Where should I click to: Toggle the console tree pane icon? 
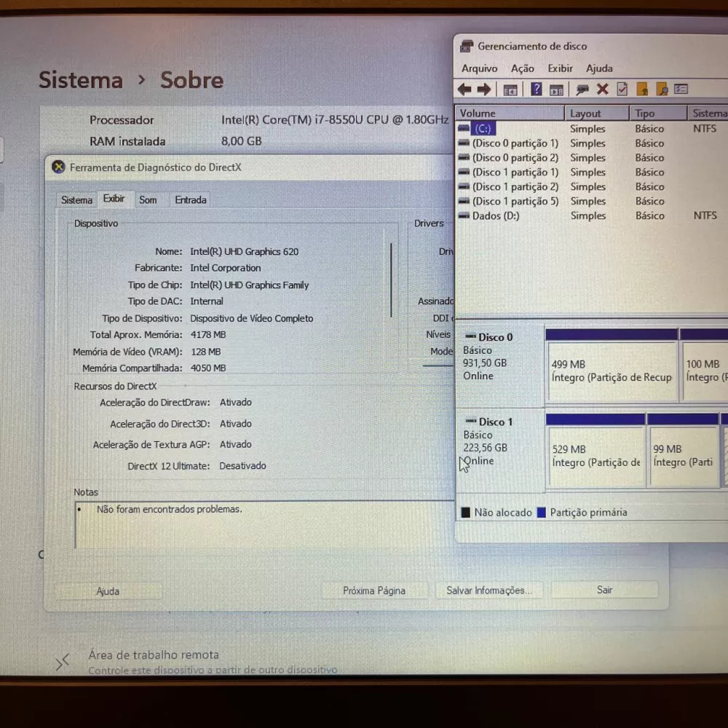(x=510, y=90)
